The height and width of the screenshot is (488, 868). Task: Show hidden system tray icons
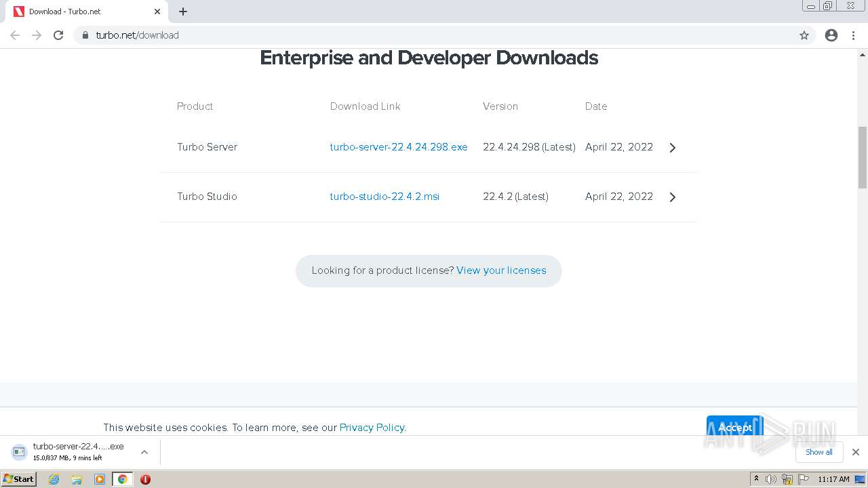point(756,479)
